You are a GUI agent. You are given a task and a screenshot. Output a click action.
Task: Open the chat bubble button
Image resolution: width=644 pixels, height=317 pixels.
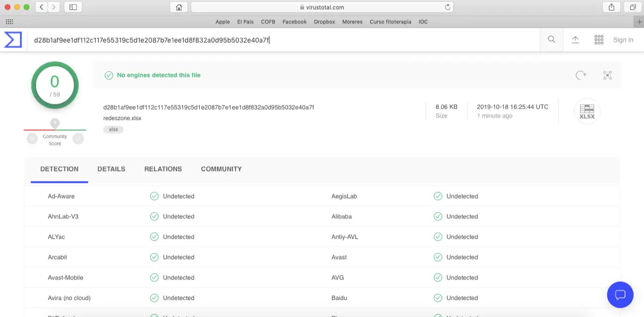click(x=620, y=294)
